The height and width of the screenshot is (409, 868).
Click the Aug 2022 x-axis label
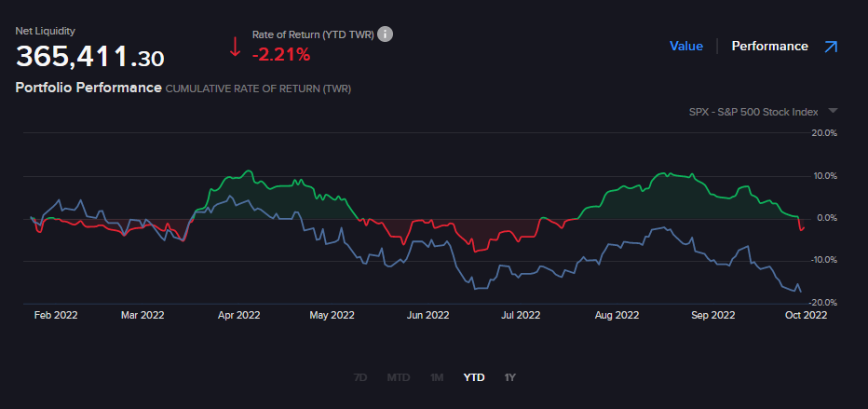[x=617, y=315]
